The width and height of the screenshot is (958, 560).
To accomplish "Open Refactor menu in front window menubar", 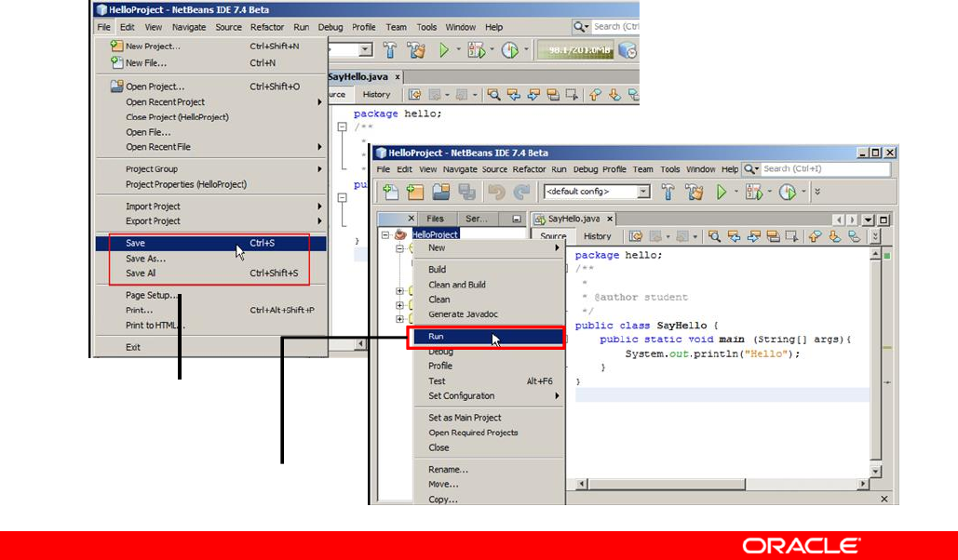I will [529, 169].
